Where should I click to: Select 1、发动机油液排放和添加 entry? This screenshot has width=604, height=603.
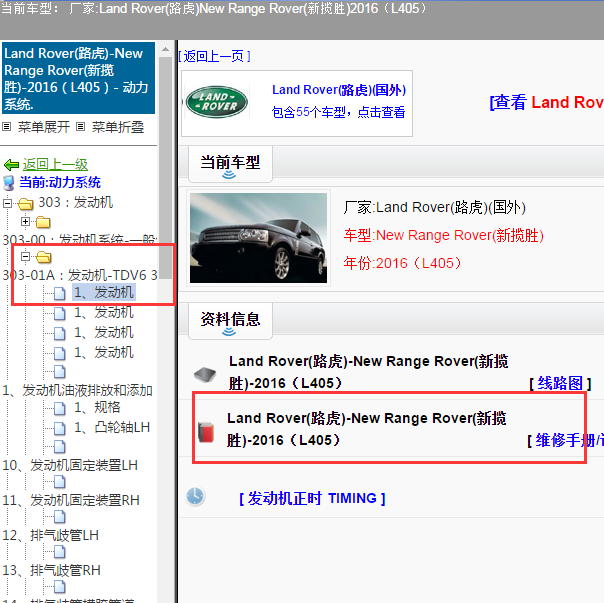coord(77,390)
